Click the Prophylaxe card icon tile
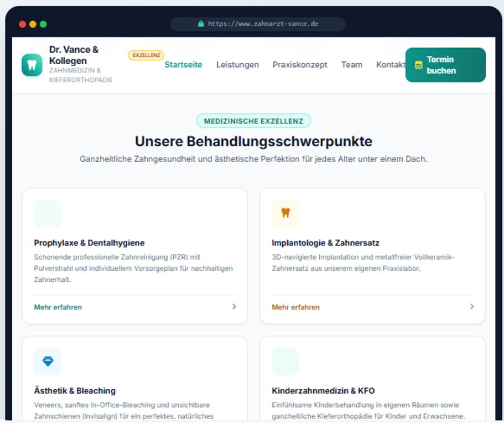 tap(48, 214)
